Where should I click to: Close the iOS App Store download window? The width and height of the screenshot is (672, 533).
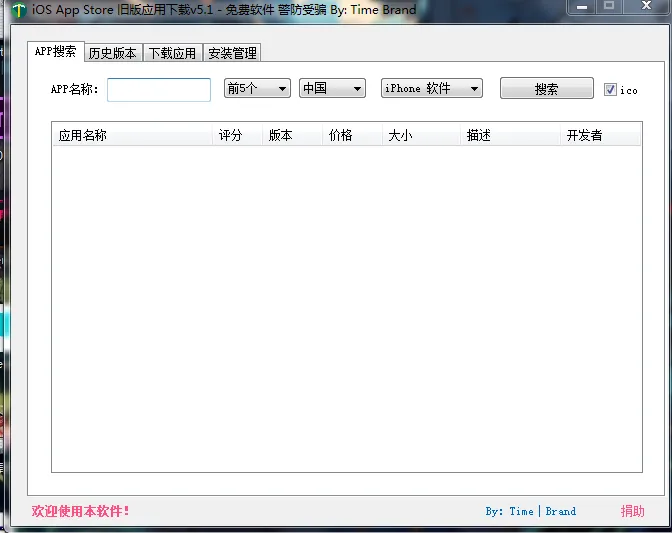(x=646, y=6)
